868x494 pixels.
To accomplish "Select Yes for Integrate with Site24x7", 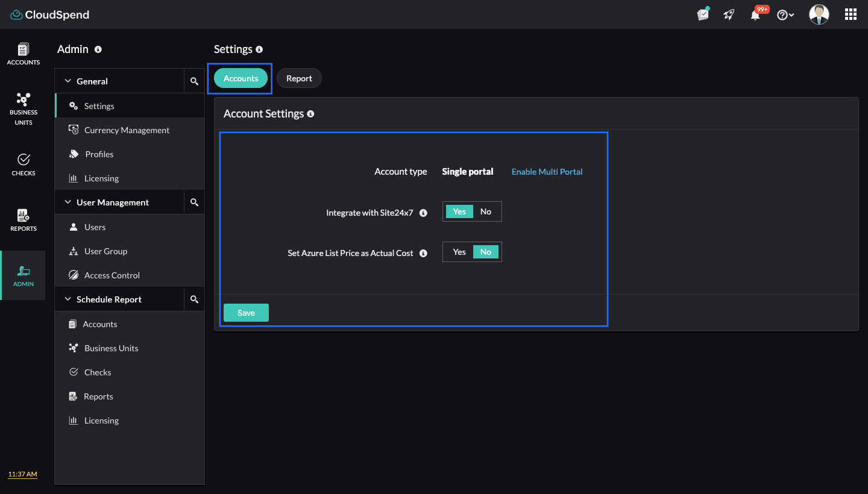I will [x=459, y=211].
